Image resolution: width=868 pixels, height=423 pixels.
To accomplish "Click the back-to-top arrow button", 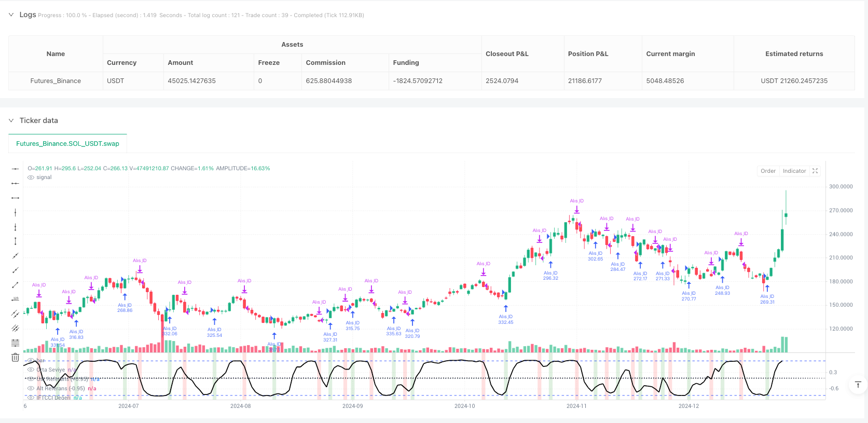I will (x=858, y=385).
